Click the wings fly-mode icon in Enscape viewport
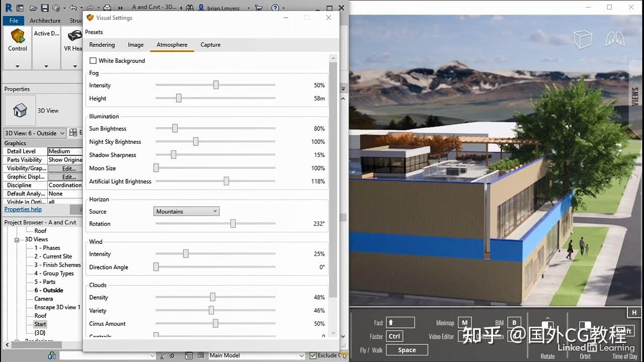This screenshot has width=644, height=362. click(x=615, y=39)
